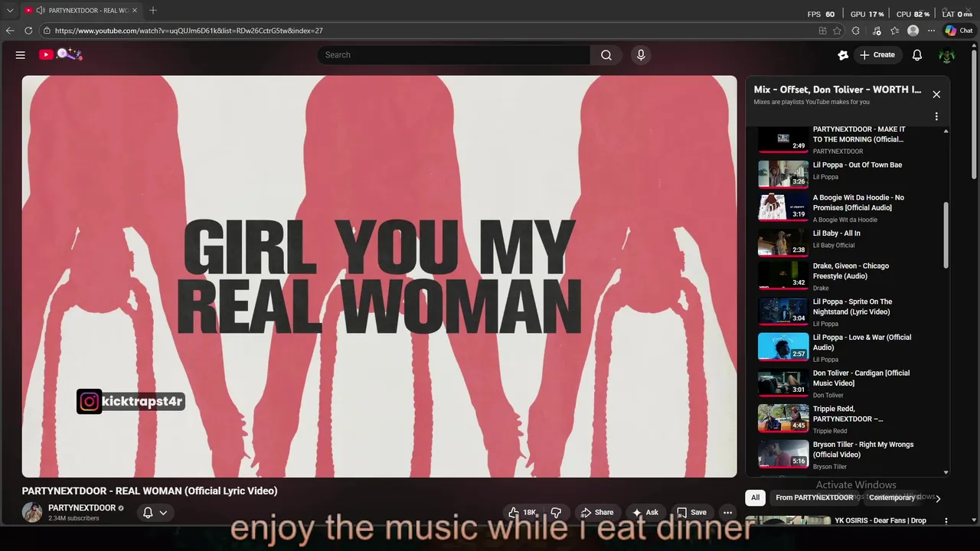This screenshot has height=551, width=980.
Task: Select From PARTYNEXTDOOR filter chip
Action: tap(814, 497)
